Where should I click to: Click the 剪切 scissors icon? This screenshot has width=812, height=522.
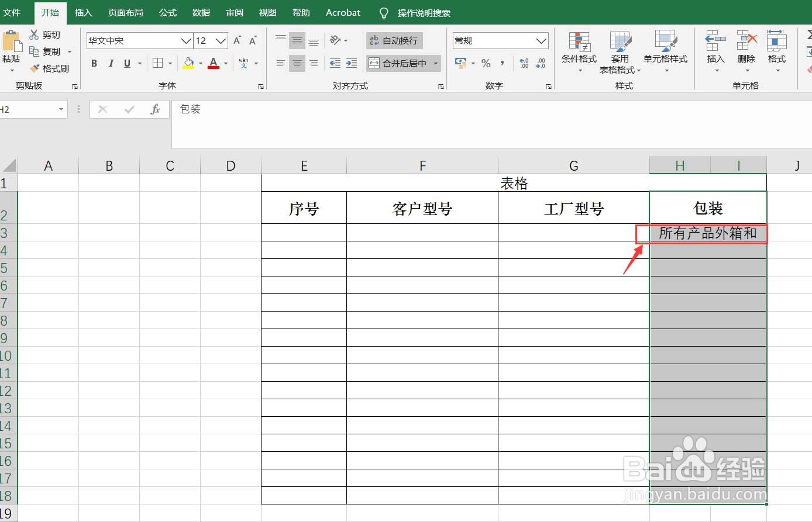click(35, 34)
